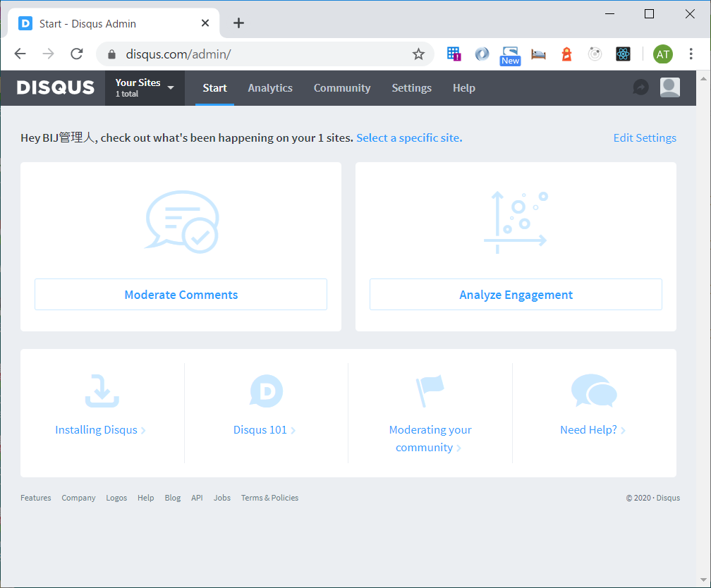This screenshot has width=711, height=588.
Task: Click the Moderate Comments button
Action: tap(181, 295)
